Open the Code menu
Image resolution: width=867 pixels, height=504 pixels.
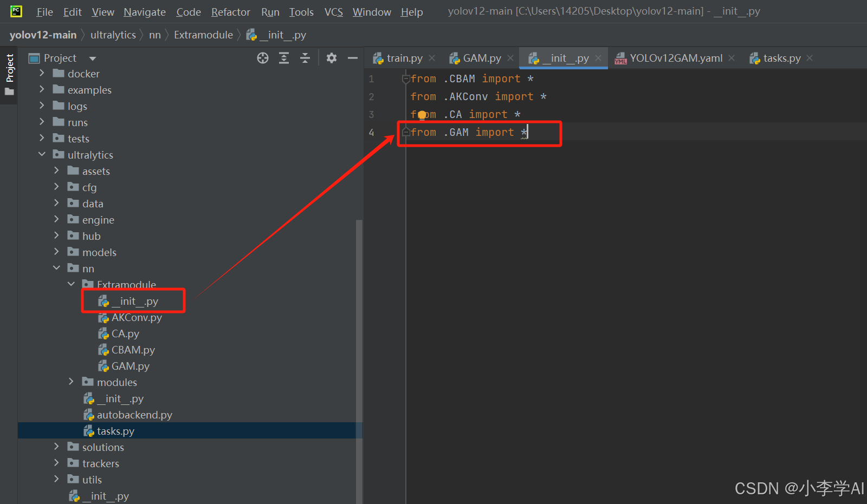pos(189,12)
